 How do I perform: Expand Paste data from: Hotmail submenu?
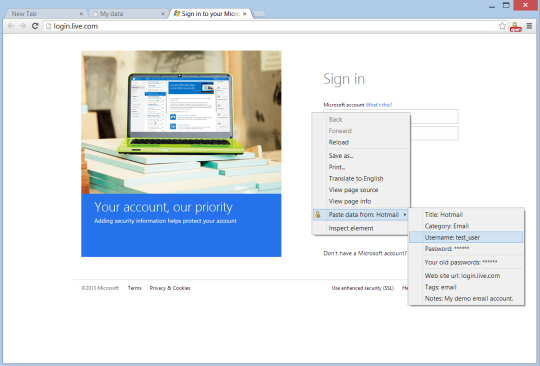361,215
